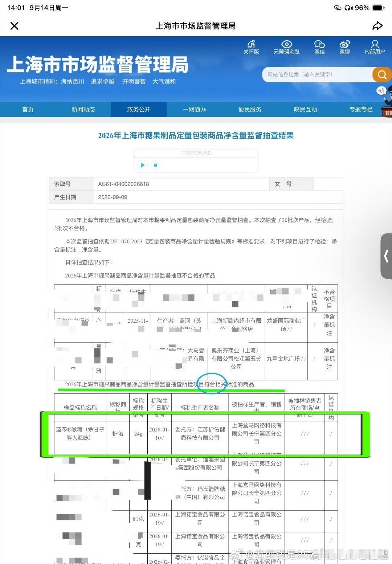Viewport: 392px width, 564px height.
Task: Open the 新闻动态 nav tab
Action: point(83,109)
